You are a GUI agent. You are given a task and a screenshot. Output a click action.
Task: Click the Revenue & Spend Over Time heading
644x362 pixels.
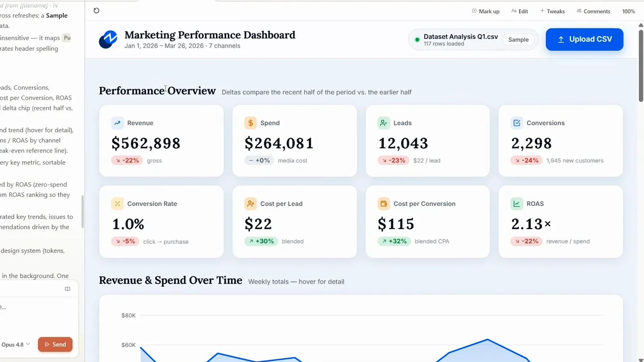[x=171, y=280]
